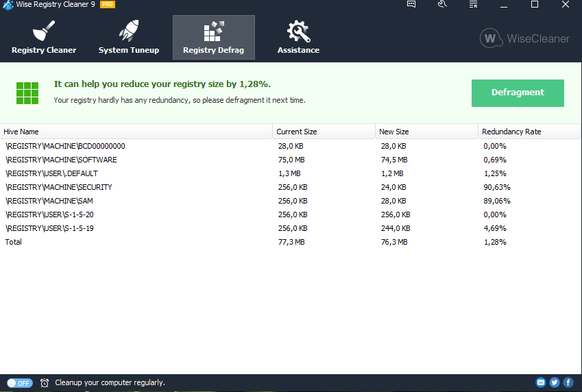Open the Twitter share icon
The width and height of the screenshot is (582, 392).
click(555, 382)
